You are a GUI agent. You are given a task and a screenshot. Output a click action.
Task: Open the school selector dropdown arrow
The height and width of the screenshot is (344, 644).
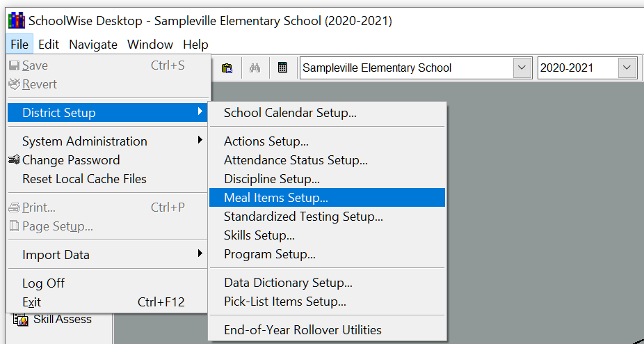click(522, 68)
